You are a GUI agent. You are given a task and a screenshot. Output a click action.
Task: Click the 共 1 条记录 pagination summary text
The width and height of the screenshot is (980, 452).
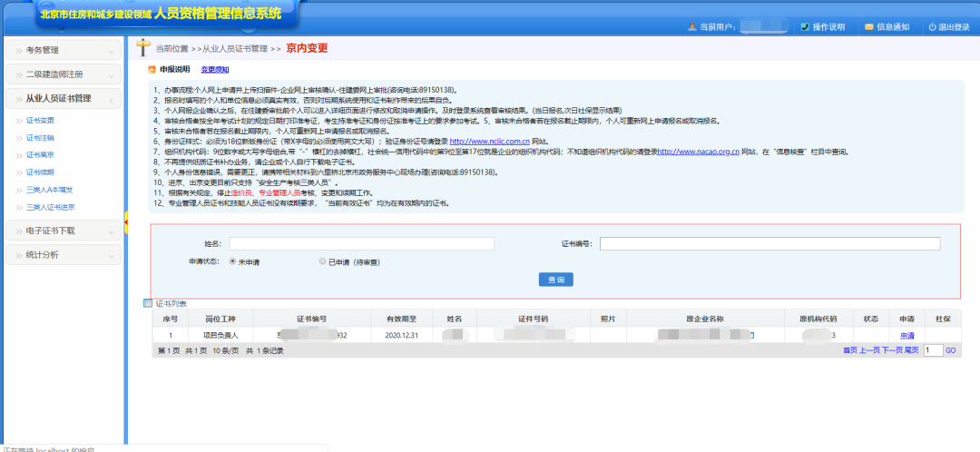click(x=265, y=351)
